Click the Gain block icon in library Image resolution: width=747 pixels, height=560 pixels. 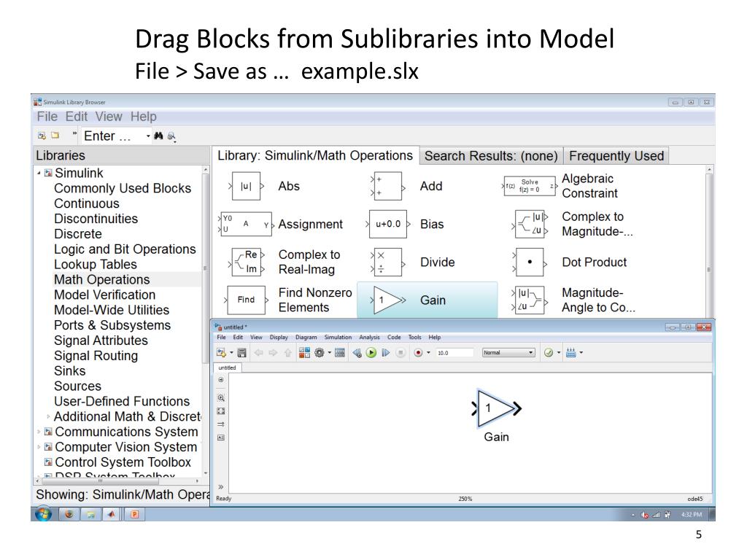[x=388, y=300]
